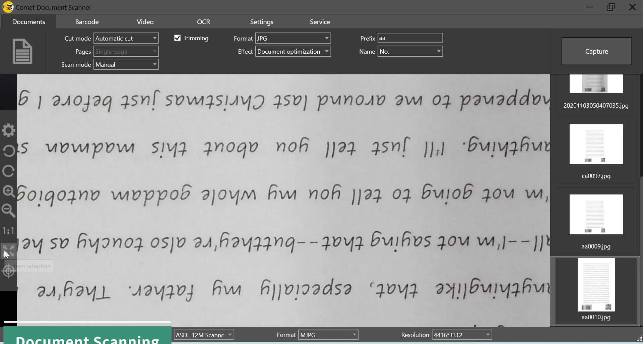Click the large document page icon
Viewport: 644px width, 344px height.
tap(22, 51)
